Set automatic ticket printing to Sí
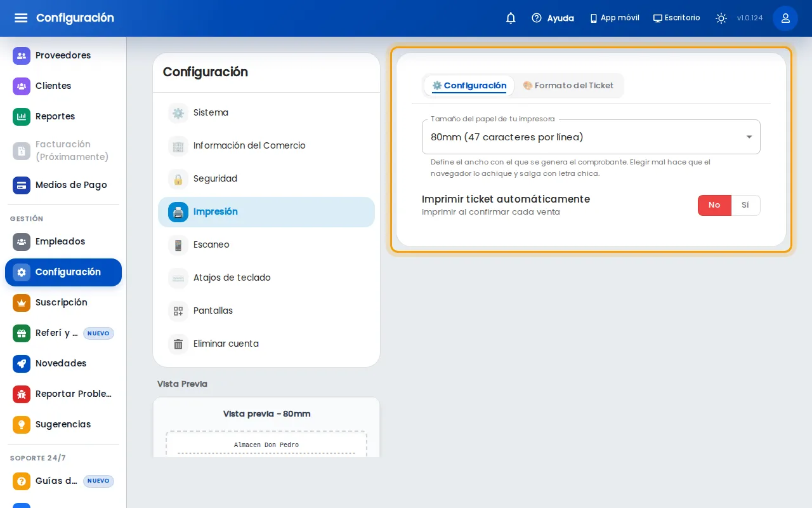The image size is (812, 508). pyautogui.click(x=745, y=205)
